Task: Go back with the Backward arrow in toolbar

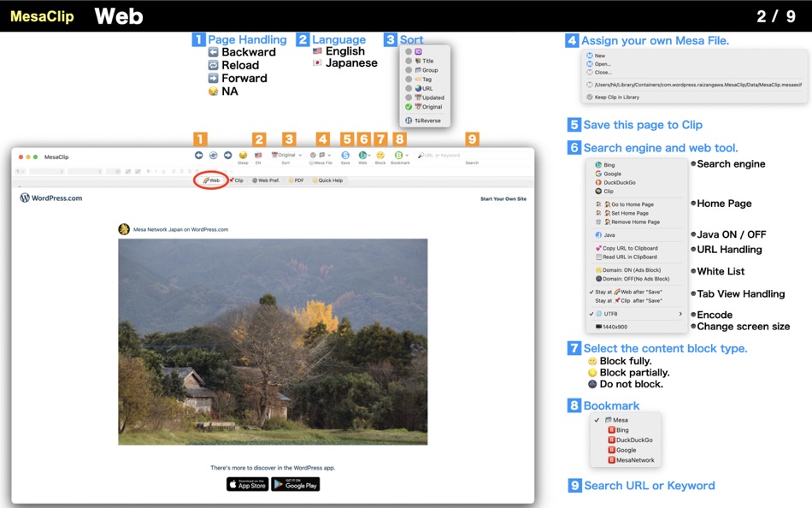Action: coord(199,155)
